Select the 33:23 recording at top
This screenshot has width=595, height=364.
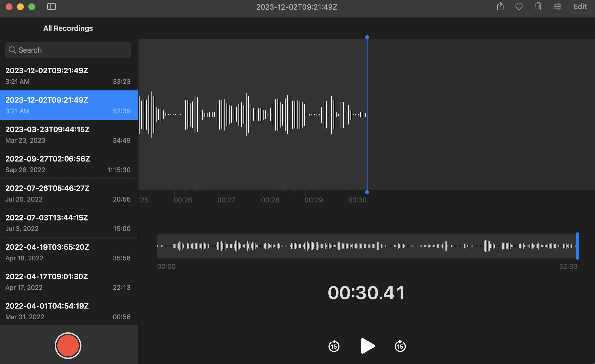pyautogui.click(x=68, y=76)
